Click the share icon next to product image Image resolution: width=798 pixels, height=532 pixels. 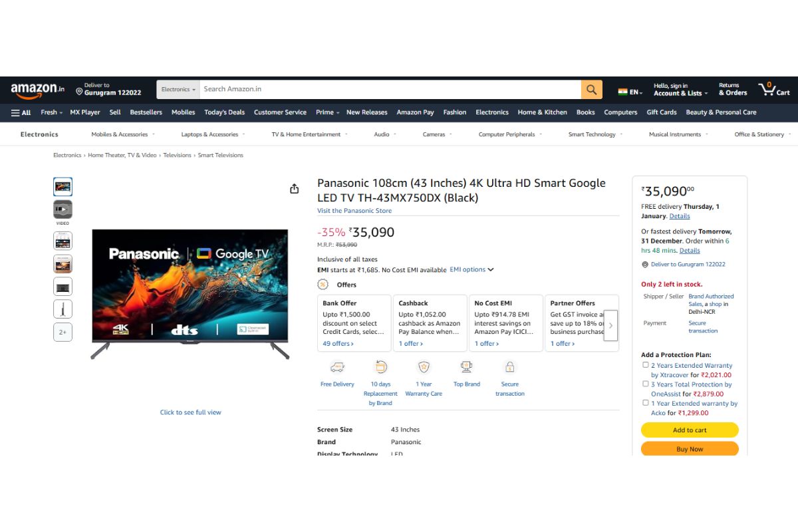click(x=294, y=188)
